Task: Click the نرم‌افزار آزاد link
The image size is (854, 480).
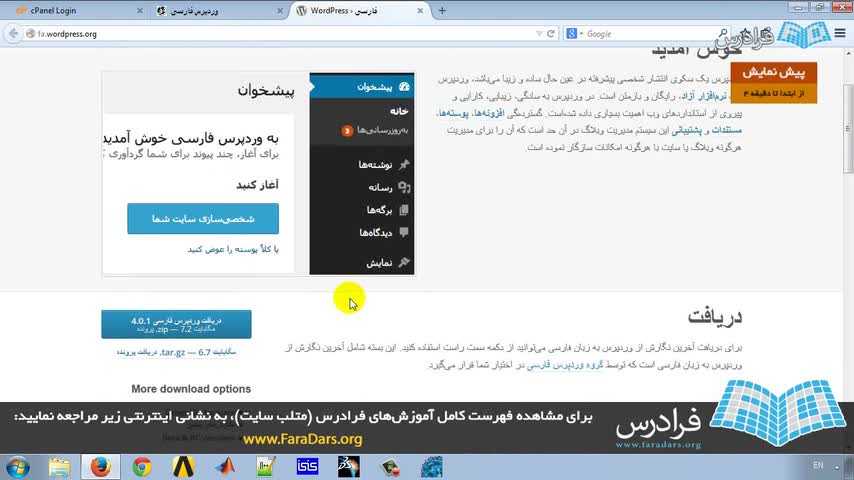Action: pyautogui.click(x=705, y=96)
